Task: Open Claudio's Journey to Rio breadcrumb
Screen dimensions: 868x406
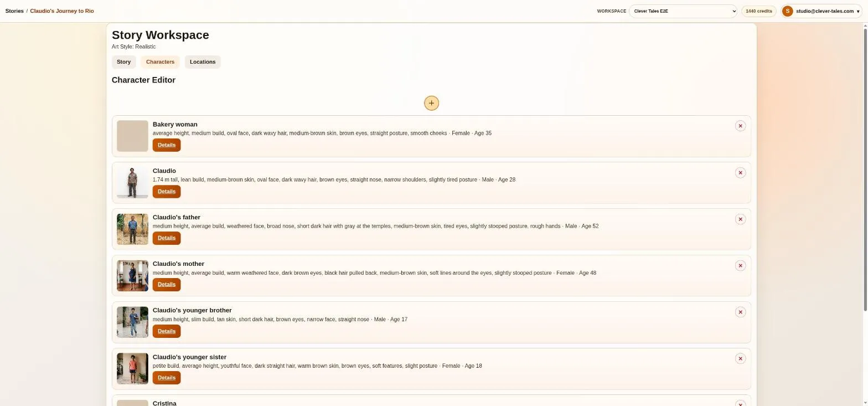Action: pos(62,11)
